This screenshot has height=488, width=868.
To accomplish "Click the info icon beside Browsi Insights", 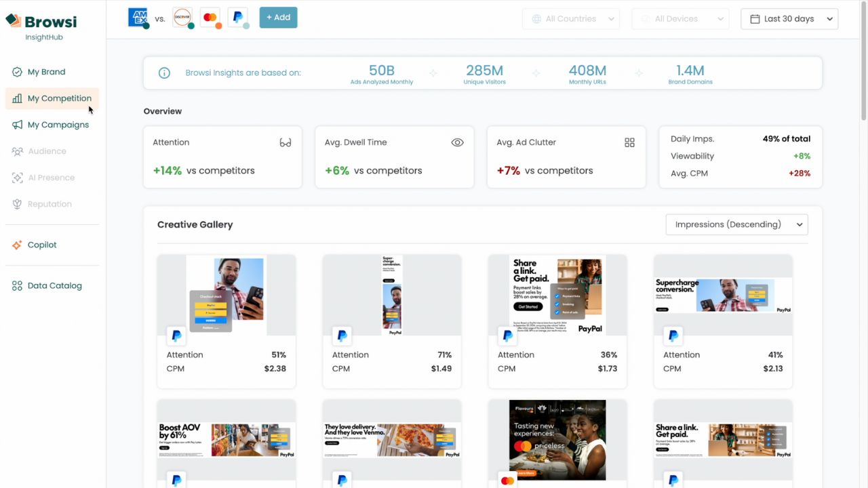I will click(164, 73).
